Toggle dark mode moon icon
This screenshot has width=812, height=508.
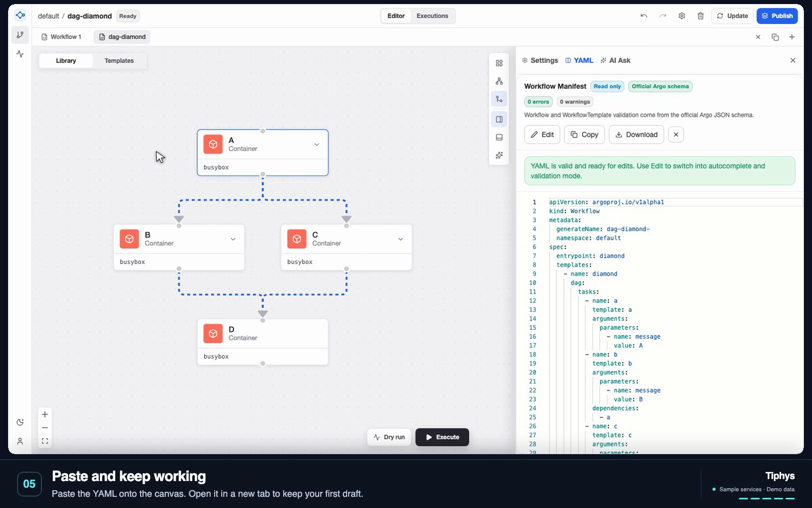coord(20,422)
